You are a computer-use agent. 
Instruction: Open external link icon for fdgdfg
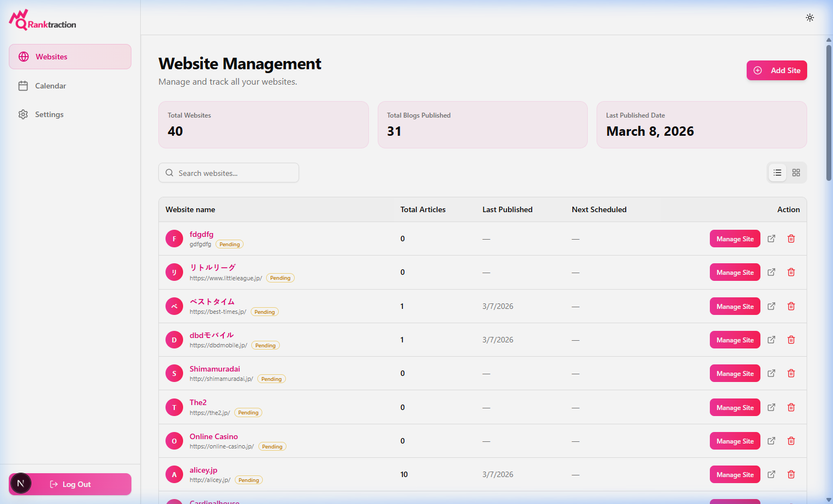pos(771,239)
